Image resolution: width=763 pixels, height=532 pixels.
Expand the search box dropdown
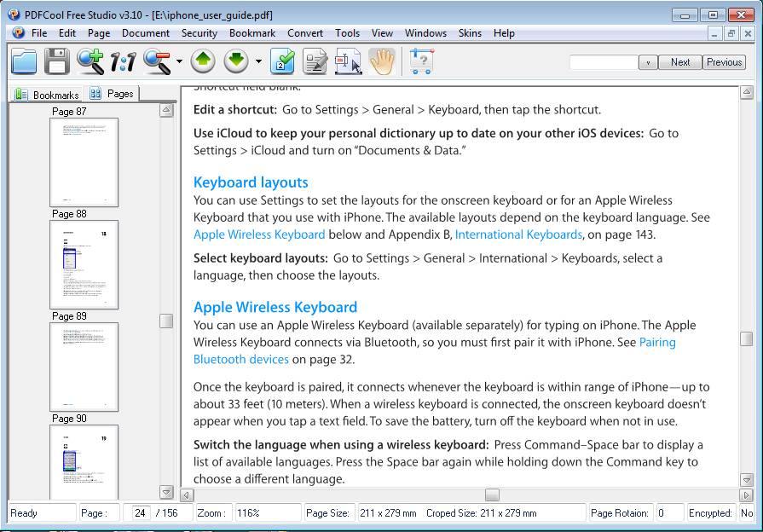coord(648,62)
